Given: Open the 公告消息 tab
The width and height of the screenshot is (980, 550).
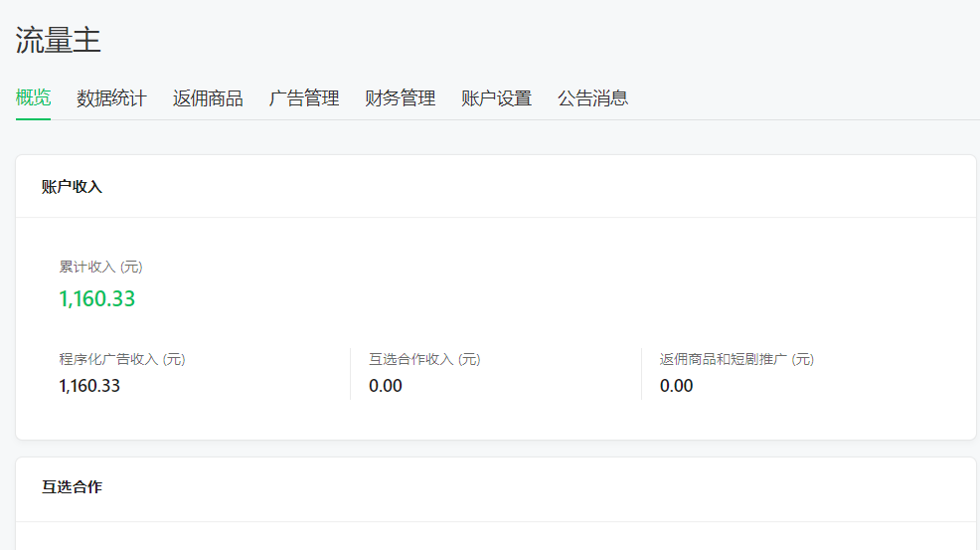Looking at the screenshot, I should [x=592, y=98].
